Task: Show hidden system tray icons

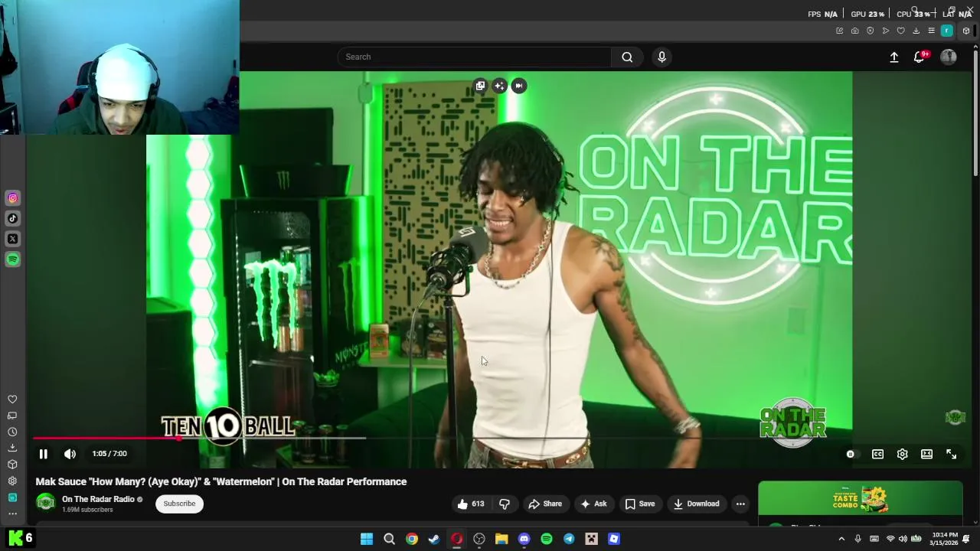Action: 841,539
